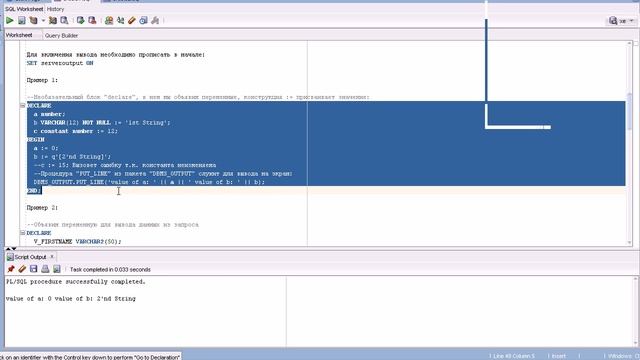Open the SQL History clock icon
Screen dimensions: 640x360
click(x=143, y=20)
